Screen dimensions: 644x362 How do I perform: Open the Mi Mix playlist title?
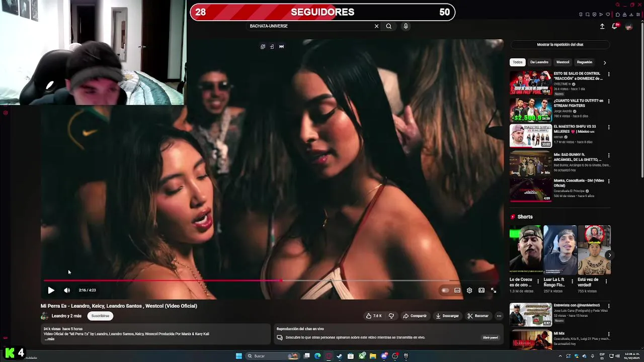coord(559,333)
